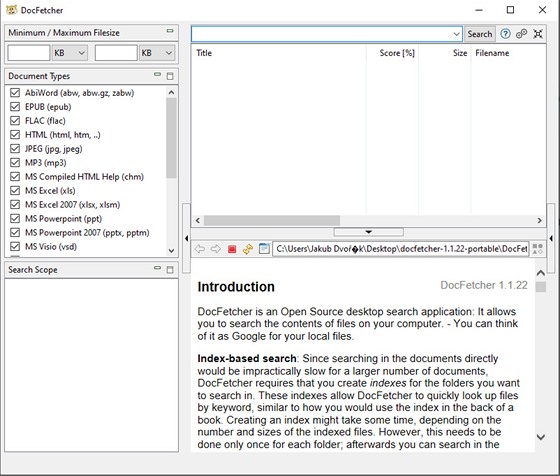Disable the JPEG (jpg, jpeg) type
The width and height of the screenshot is (560, 476).
tap(15, 149)
